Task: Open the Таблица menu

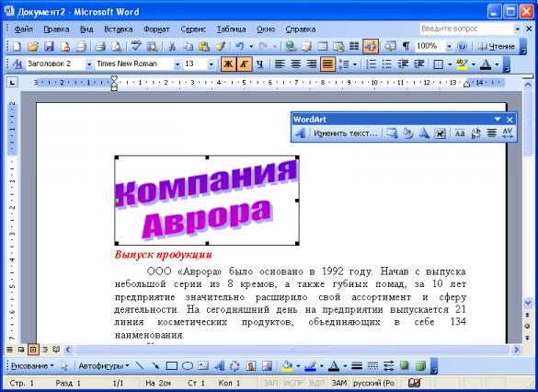Action: coord(231,29)
